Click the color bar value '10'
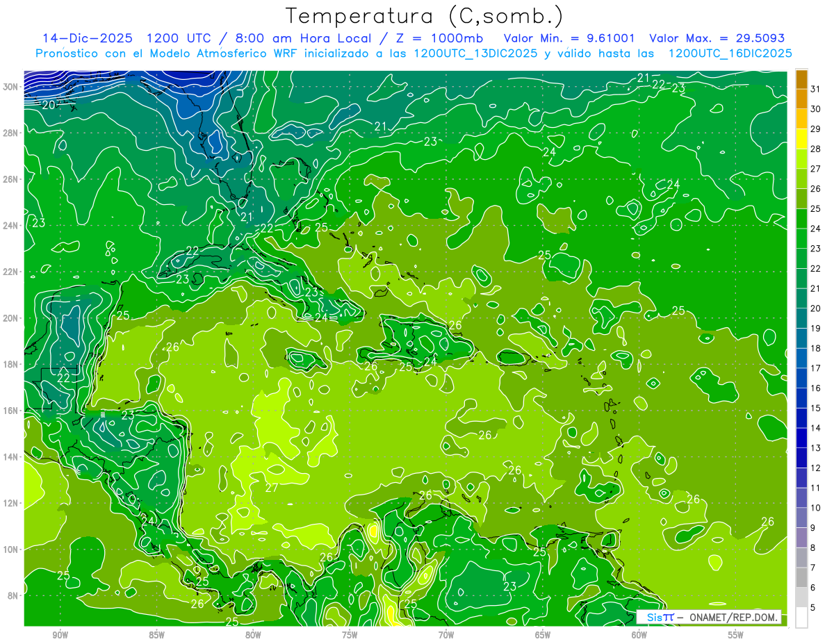This screenshot has height=644, width=834. (x=816, y=507)
